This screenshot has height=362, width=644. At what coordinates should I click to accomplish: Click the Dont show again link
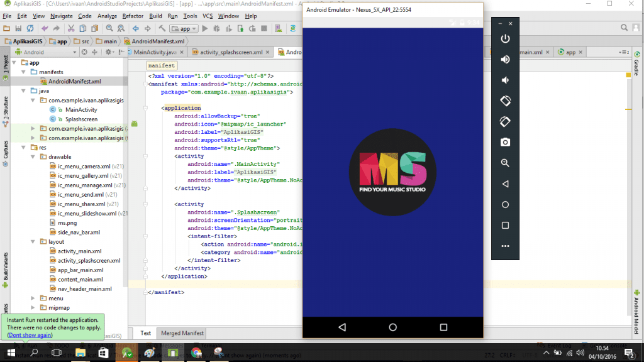click(30, 335)
